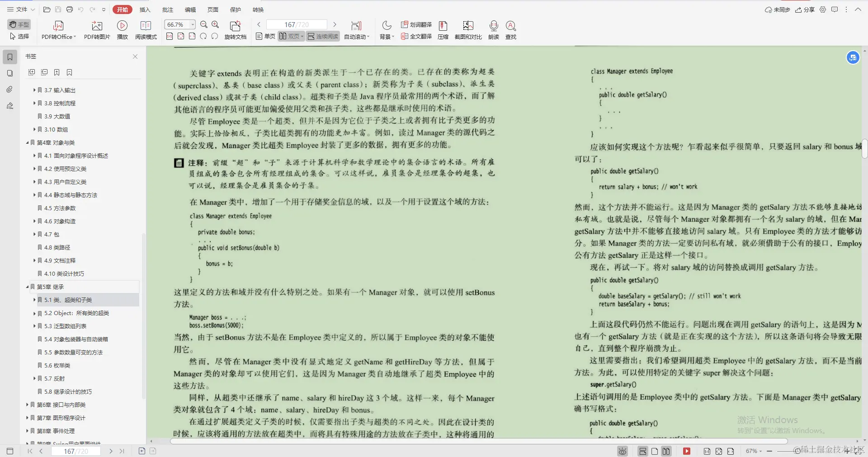Click the 分享 share button
Viewport: 868px width, 457px height.
(805, 9)
